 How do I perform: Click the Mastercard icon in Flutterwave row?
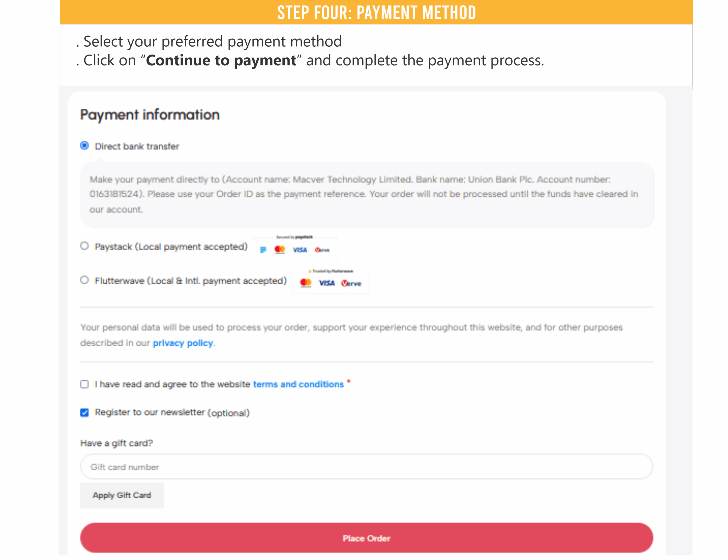(305, 283)
